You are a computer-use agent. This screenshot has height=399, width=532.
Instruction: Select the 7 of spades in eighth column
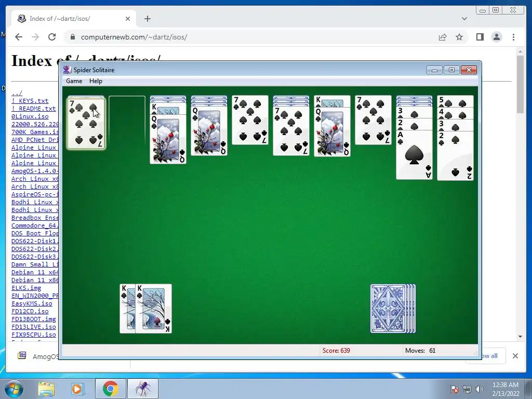[x=373, y=120]
